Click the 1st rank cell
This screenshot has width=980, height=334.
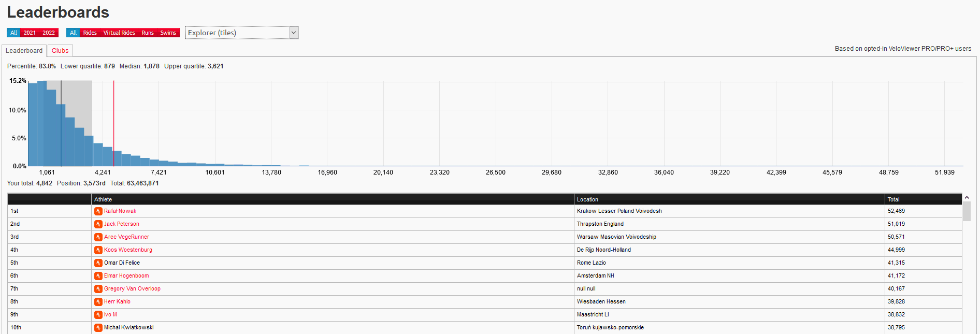click(49, 211)
